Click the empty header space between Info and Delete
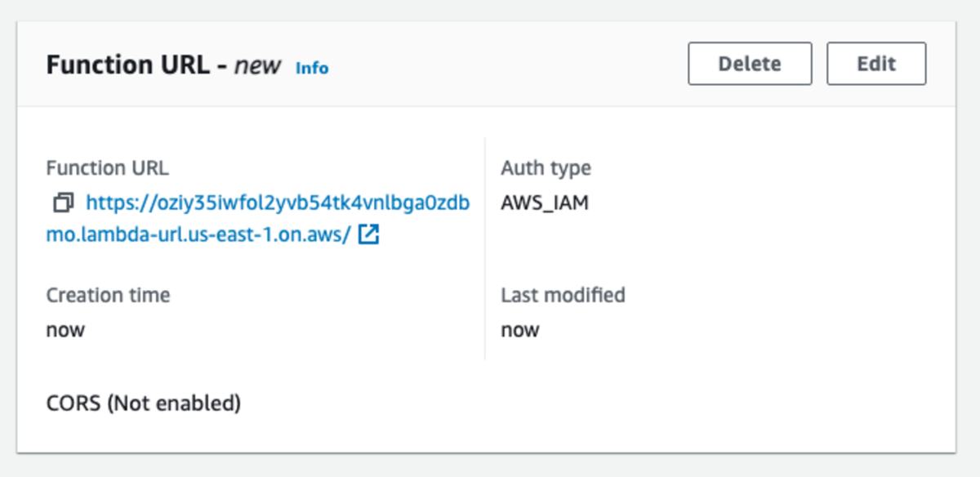Viewport: 980px width, 477px height. tap(506, 65)
